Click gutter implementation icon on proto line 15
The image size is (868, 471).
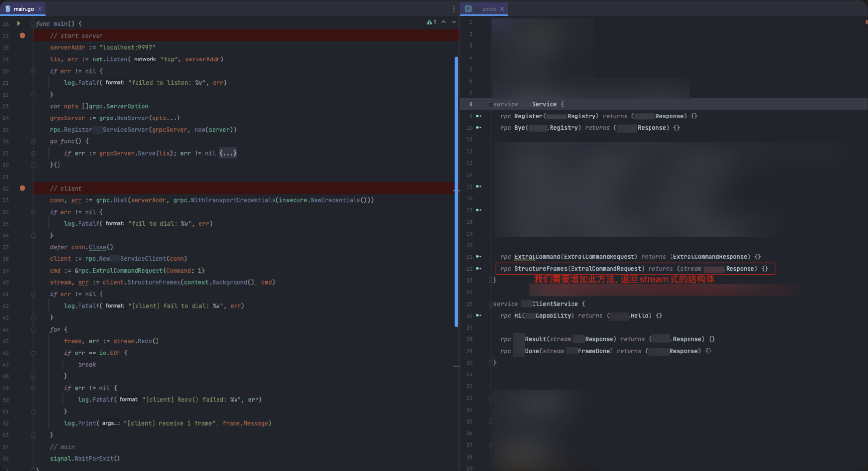tap(479, 186)
